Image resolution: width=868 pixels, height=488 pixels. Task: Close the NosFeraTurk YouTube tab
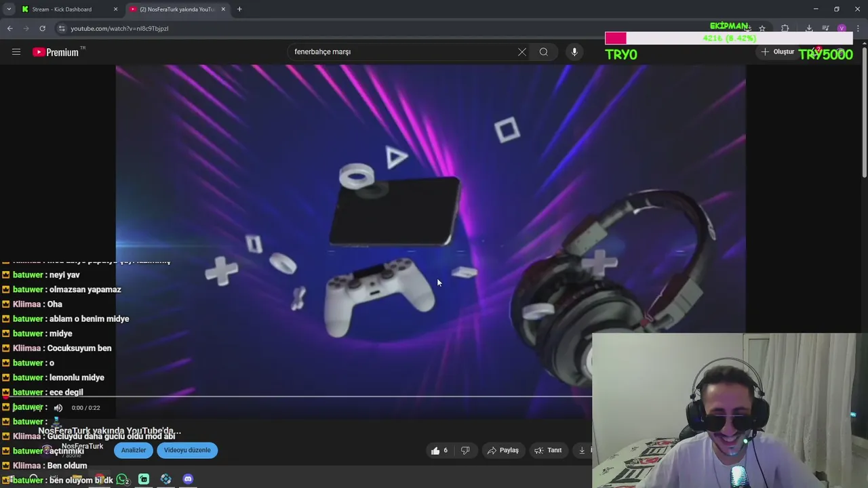click(x=223, y=9)
